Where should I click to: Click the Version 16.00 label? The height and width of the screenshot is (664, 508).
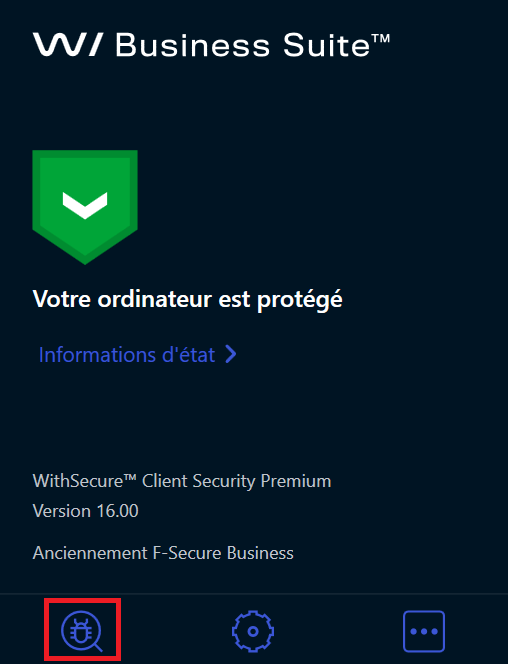click(86, 511)
